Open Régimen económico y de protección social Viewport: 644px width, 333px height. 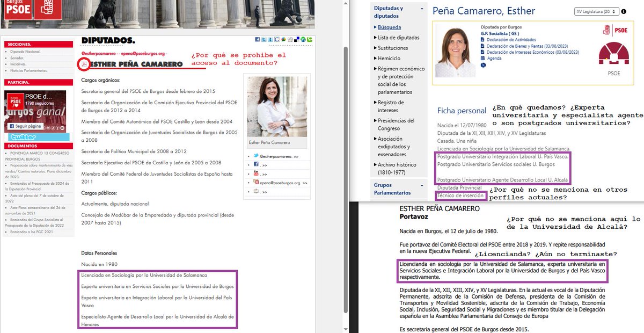[401, 81]
